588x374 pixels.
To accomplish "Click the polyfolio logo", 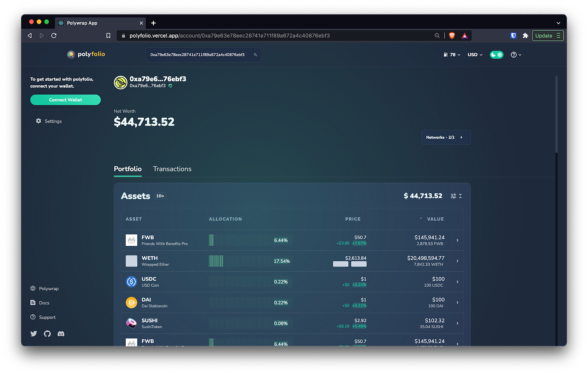I will [86, 54].
